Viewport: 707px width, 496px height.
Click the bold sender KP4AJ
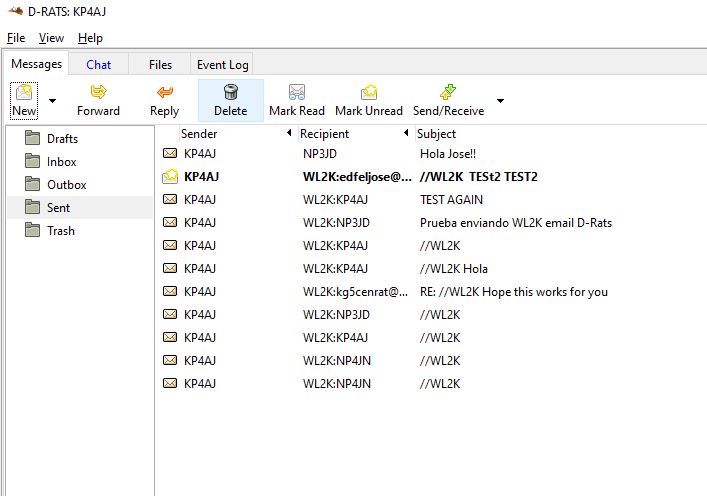[x=202, y=177]
